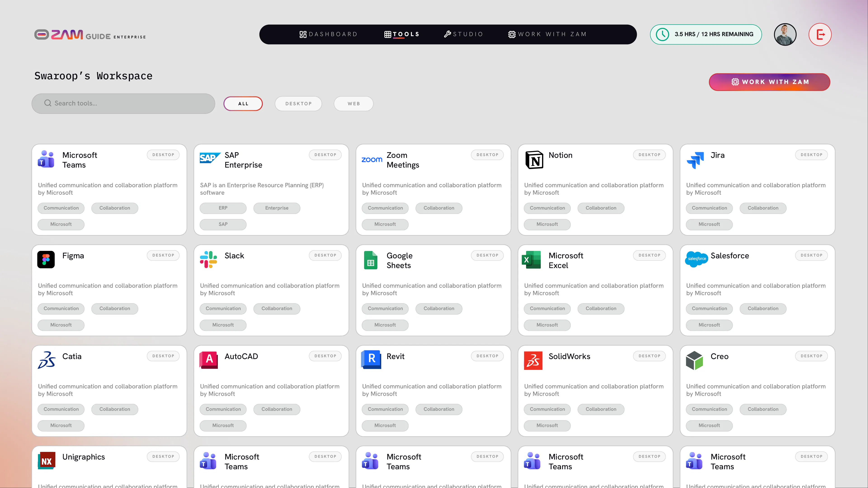
Task: Click the gradient Work With ZAM button
Action: tap(770, 82)
